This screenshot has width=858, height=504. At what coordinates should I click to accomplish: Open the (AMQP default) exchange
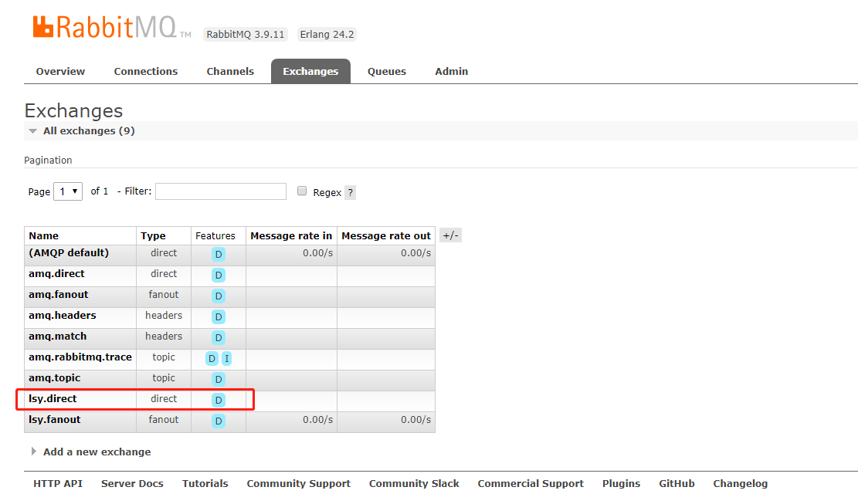click(x=69, y=252)
